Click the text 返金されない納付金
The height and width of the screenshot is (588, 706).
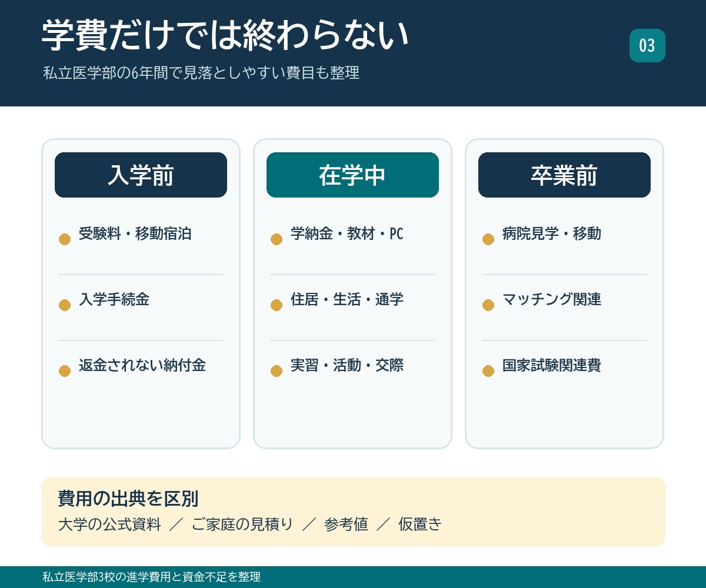point(142,366)
